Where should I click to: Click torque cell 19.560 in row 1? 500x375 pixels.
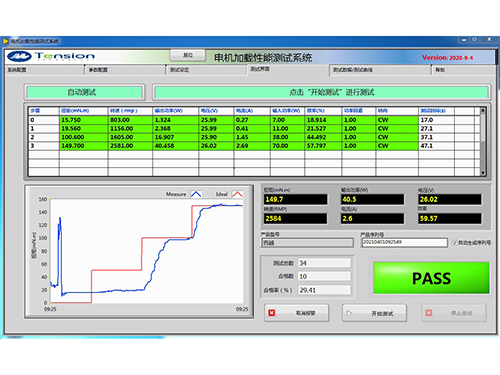(84, 128)
